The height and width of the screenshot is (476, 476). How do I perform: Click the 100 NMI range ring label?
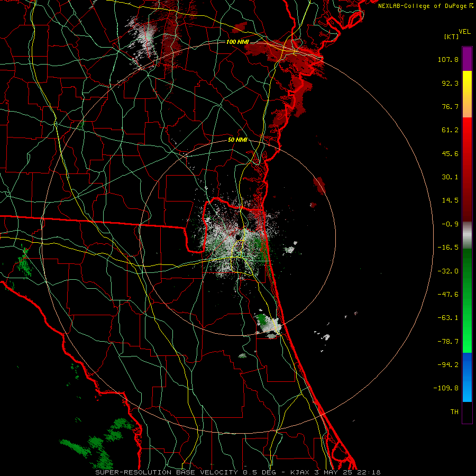pos(237,42)
